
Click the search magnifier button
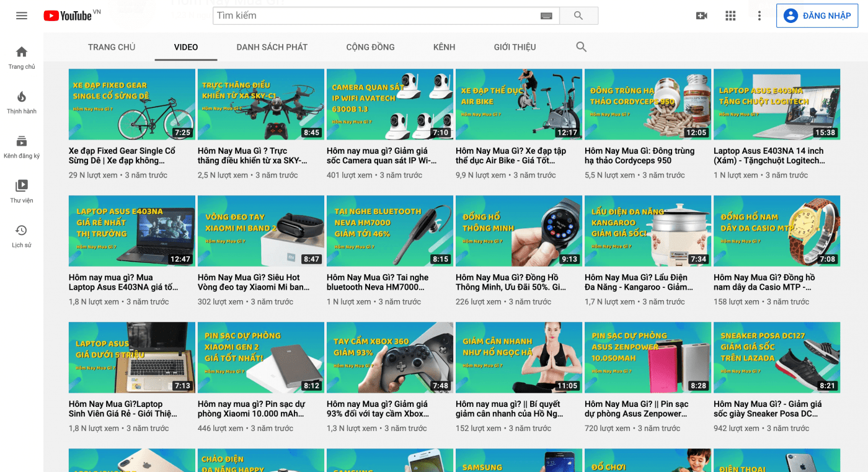click(x=578, y=16)
